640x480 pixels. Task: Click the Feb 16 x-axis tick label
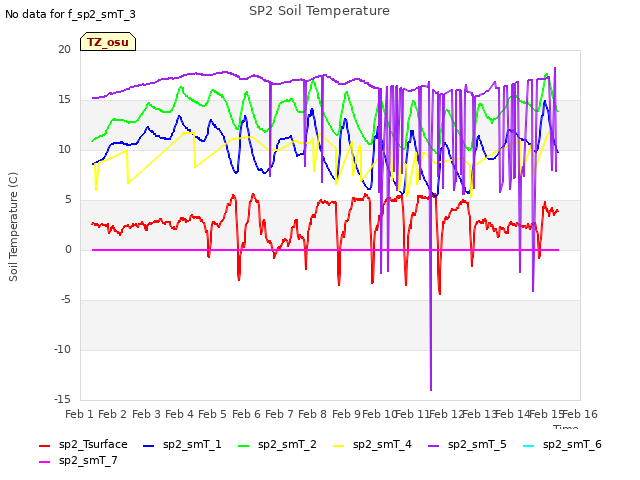point(580,414)
